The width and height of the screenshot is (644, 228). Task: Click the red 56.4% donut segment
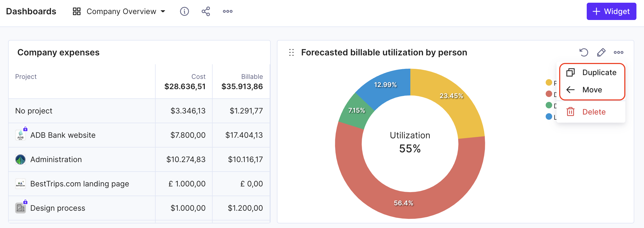click(404, 203)
